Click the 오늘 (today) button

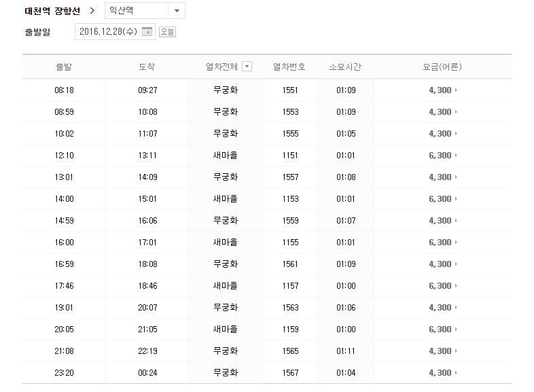(x=167, y=32)
